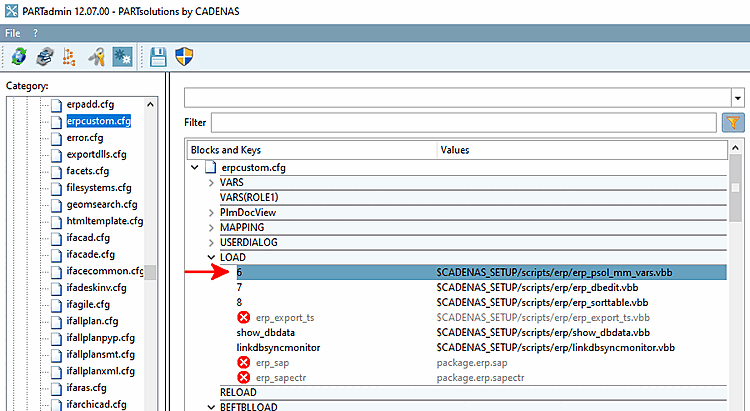Image resolution: width=750 pixels, height=411 pixels.
Task: Click the package.erp.sapectr value
Action: [x=480, y=378]
